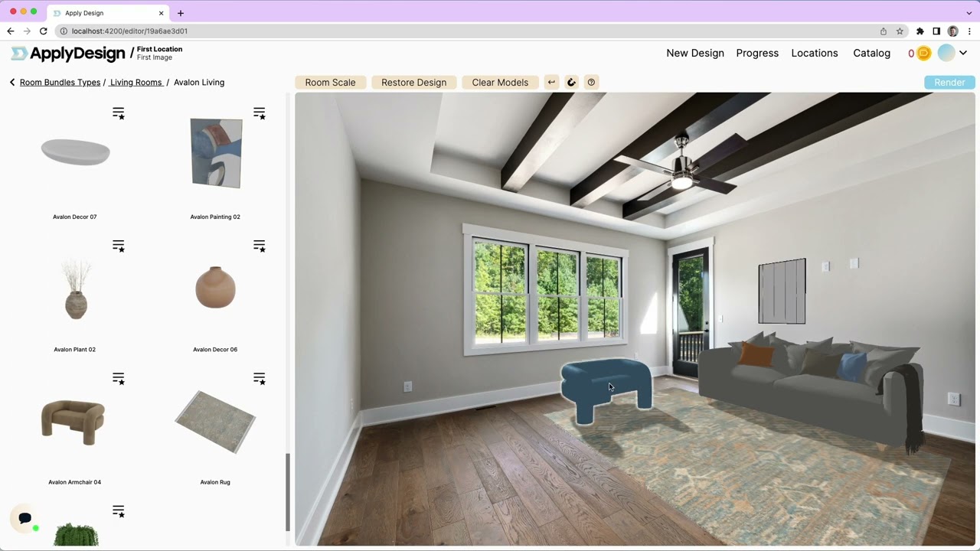
Task: Expand the user account dropdown chevron
Action: pyautogui.click(x=963, y=54)
